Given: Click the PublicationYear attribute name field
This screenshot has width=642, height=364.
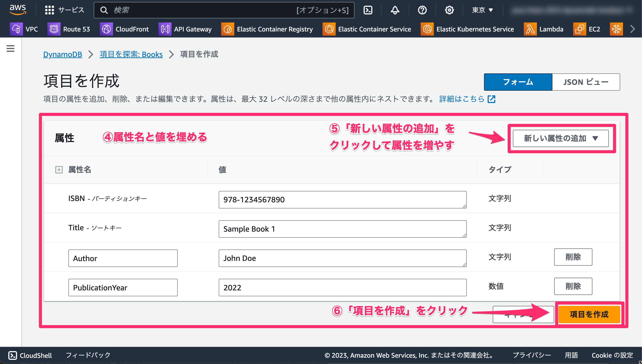Looking at the screenshot, I should point(123,288).
